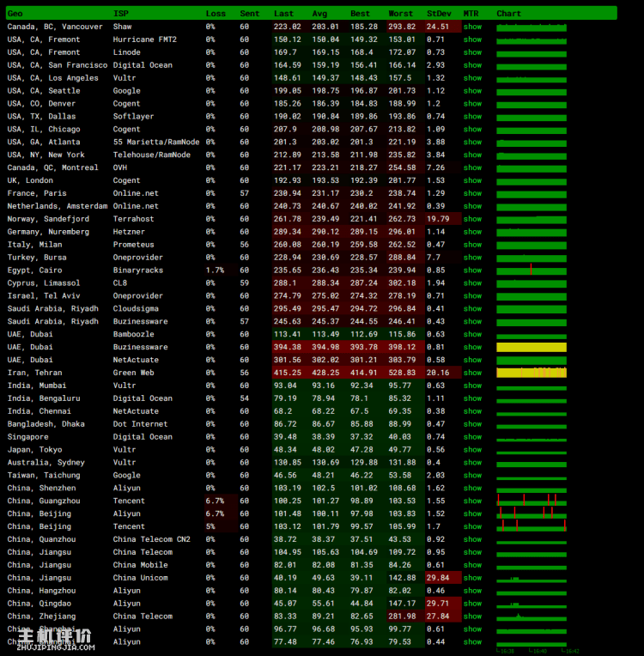Click the Loss column header
The image size is (644, 656).
216,14
